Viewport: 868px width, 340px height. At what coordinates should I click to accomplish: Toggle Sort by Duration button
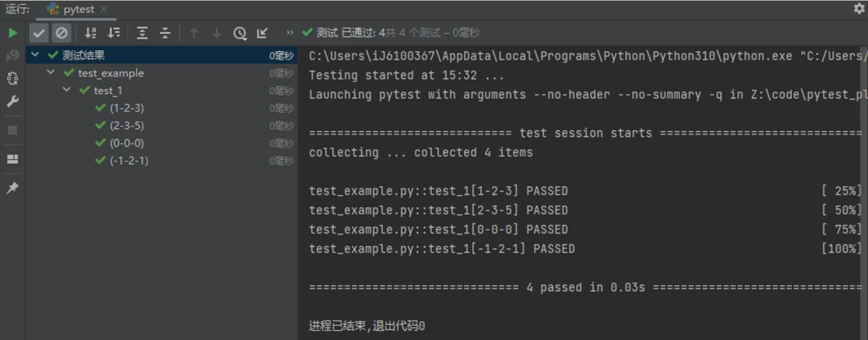point(113,33)
